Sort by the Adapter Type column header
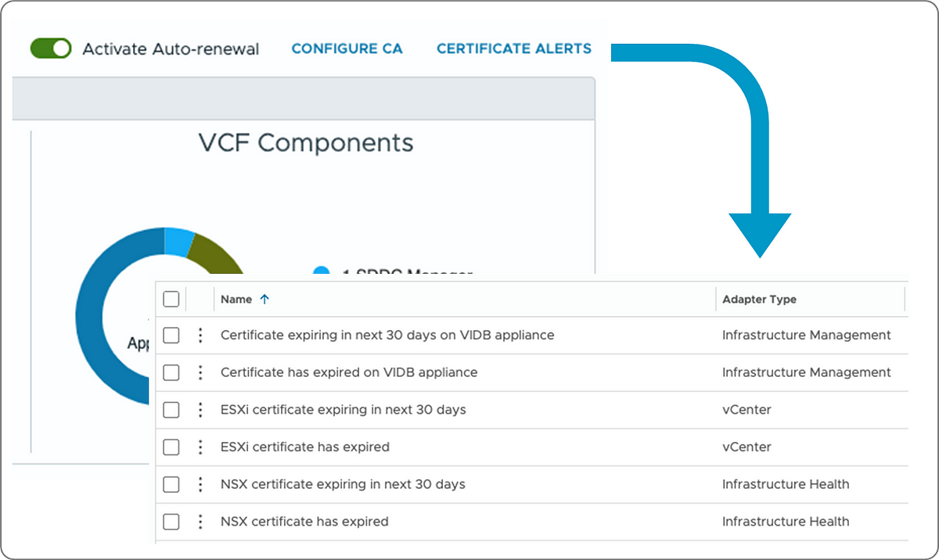This screenshot has height=560, width=939. coord(759,299)
